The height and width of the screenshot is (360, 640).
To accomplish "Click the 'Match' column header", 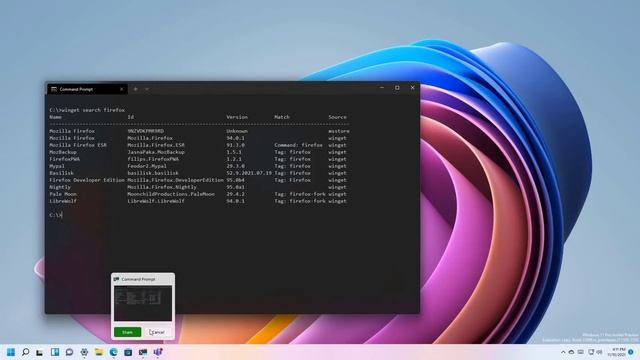I will click(282, 117).
